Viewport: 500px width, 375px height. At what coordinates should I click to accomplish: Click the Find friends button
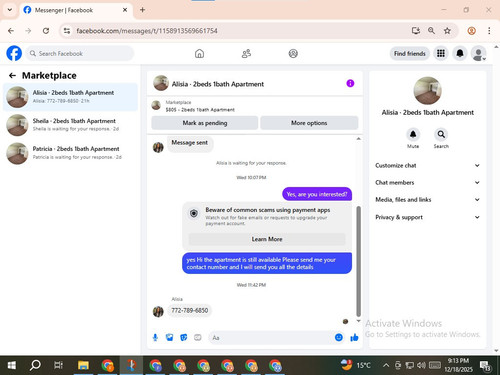[410, 53]
